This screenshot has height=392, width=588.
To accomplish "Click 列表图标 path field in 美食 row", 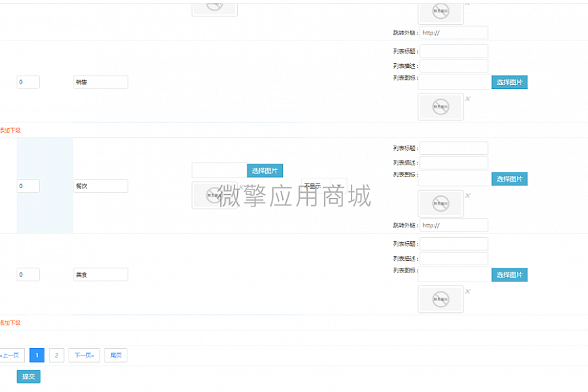I will point(455,274).
